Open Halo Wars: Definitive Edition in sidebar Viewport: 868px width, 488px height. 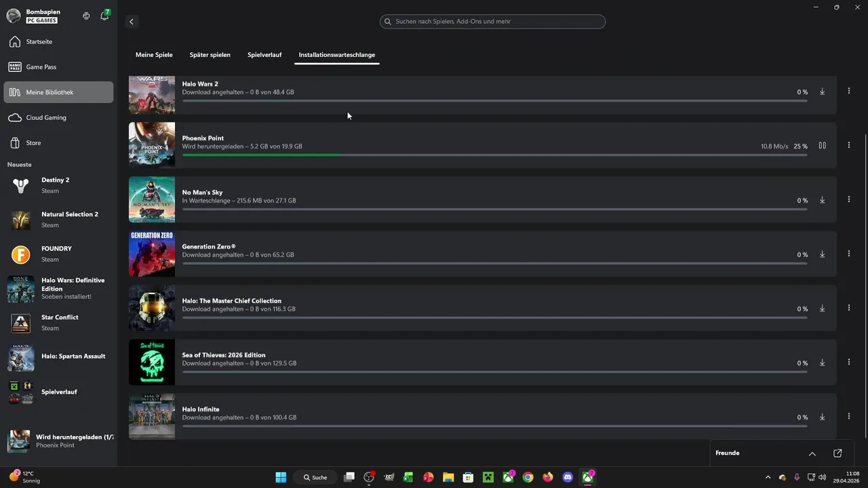[59, 289]
